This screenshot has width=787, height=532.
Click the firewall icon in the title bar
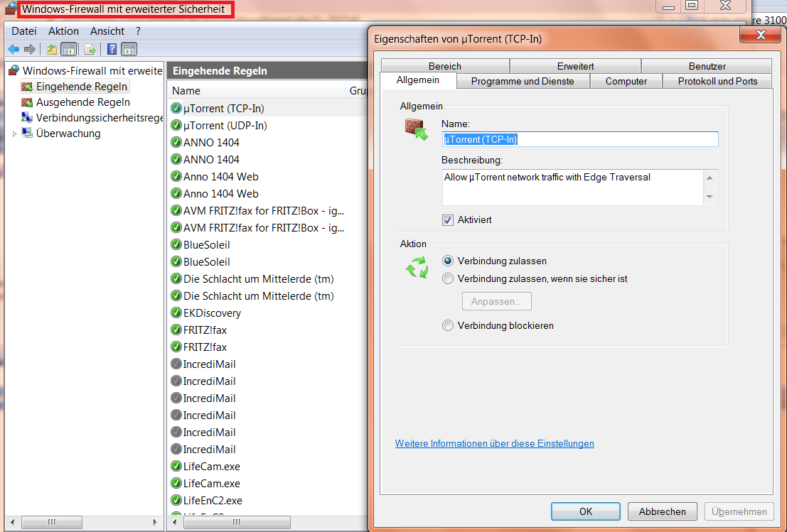click(11, 9)
